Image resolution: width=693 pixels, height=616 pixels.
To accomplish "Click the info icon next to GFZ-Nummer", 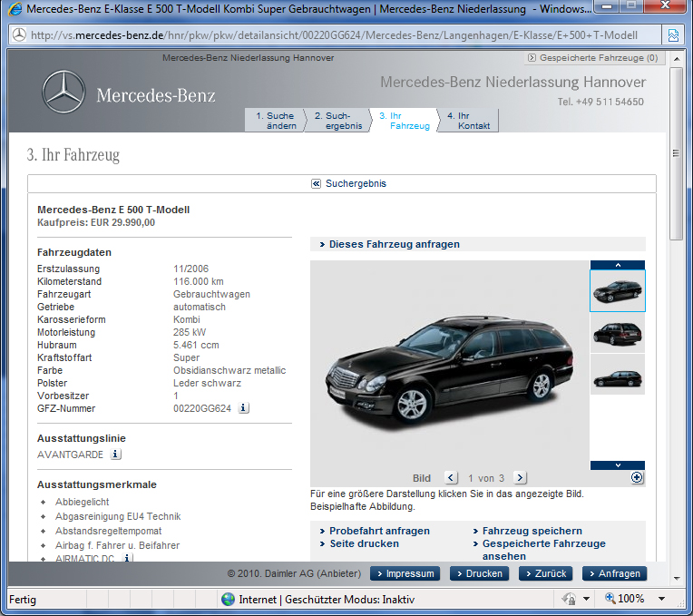I will coord(243,408).
